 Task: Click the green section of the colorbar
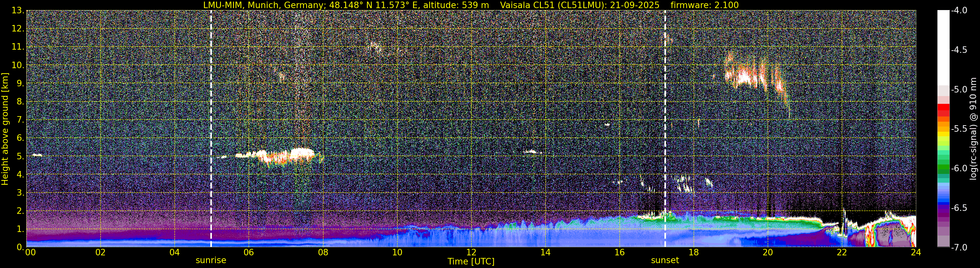click(944, 167)
